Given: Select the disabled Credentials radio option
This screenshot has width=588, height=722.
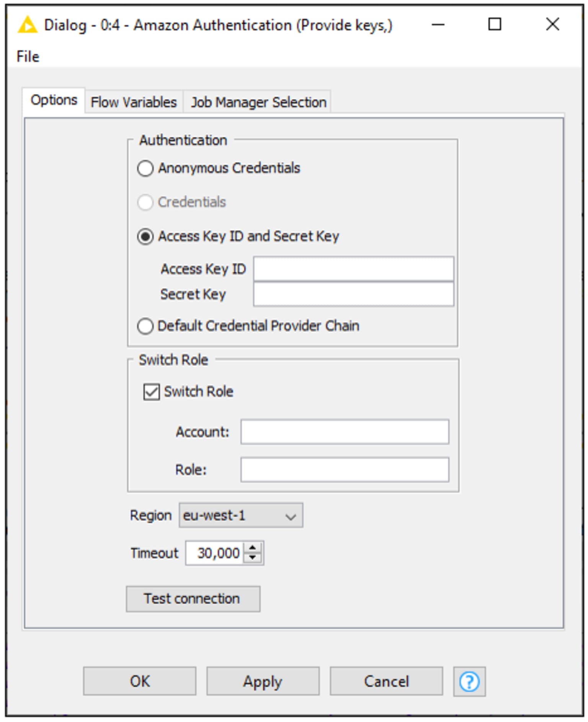Looking at the screenshot, I should pyautogui.click(x=145, y=202).
